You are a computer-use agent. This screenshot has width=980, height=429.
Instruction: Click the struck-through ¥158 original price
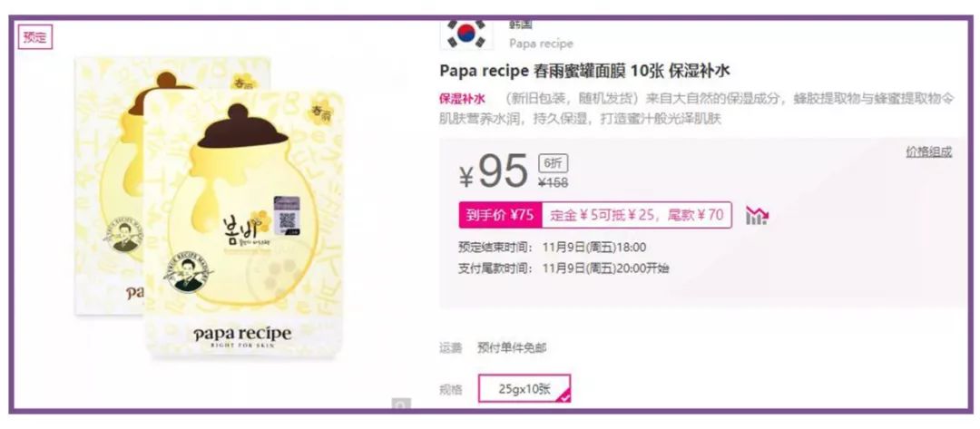554,182
